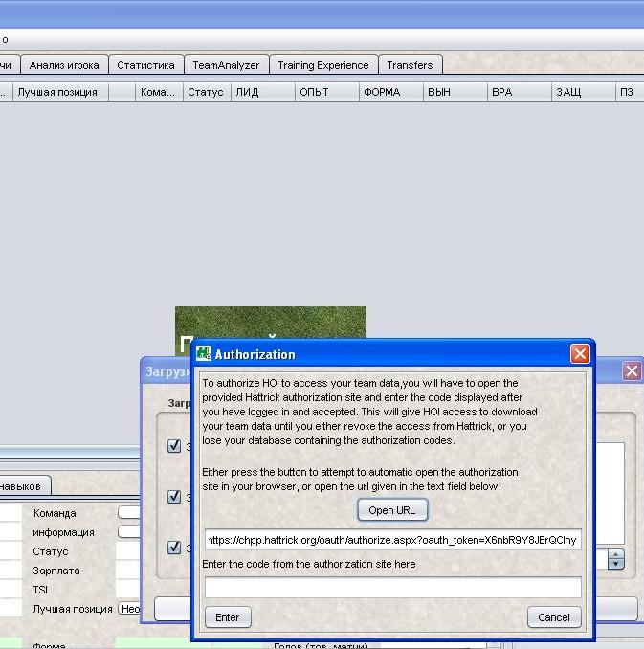Switch to the Статистика tab
The width and height of the screenshot is (644, 649).
145,65
